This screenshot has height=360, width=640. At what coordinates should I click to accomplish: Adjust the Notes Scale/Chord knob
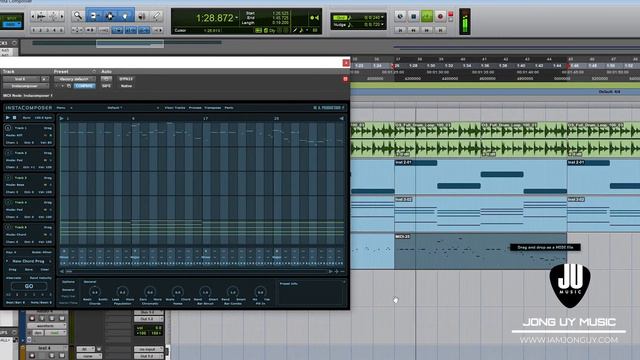coord(178,292)
